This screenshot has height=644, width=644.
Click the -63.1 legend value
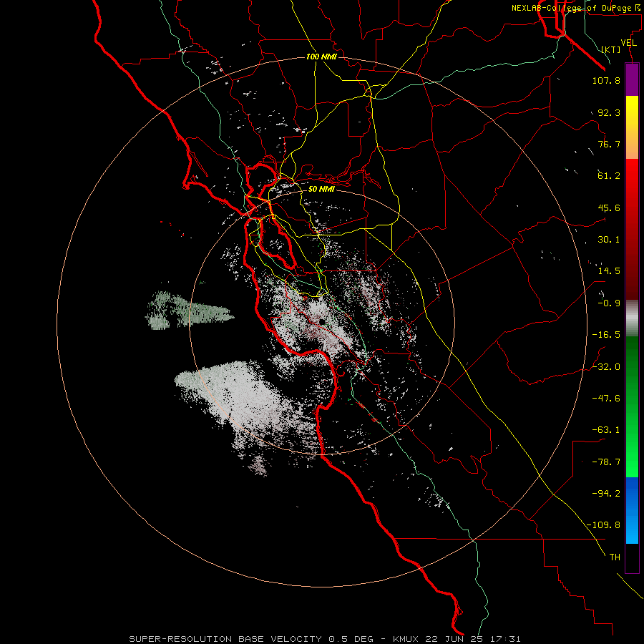tap(606, 430)
